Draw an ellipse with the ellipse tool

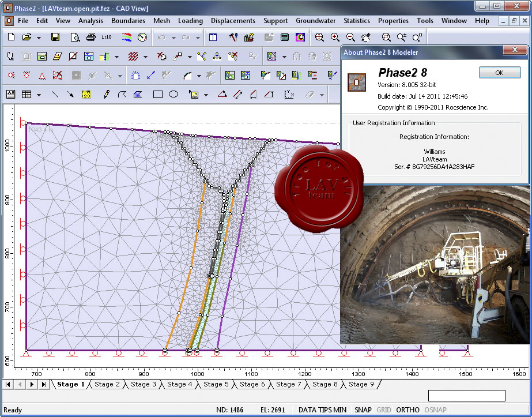pos(173,94)
